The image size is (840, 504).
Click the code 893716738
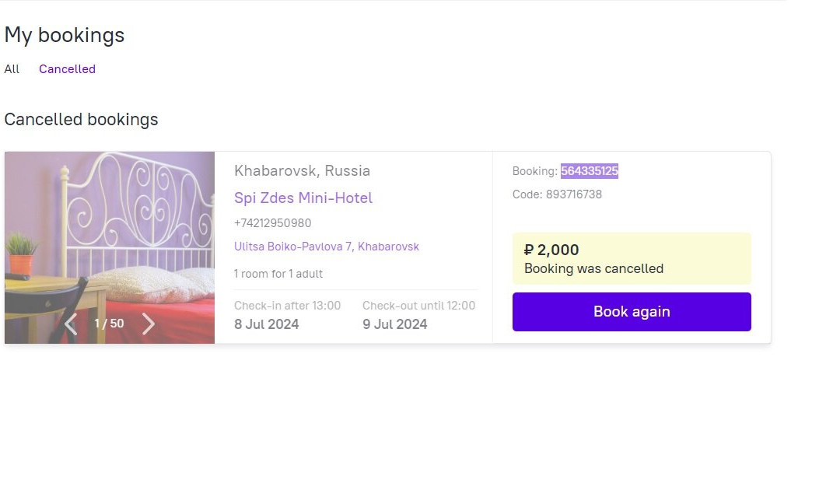pos(573,194)
